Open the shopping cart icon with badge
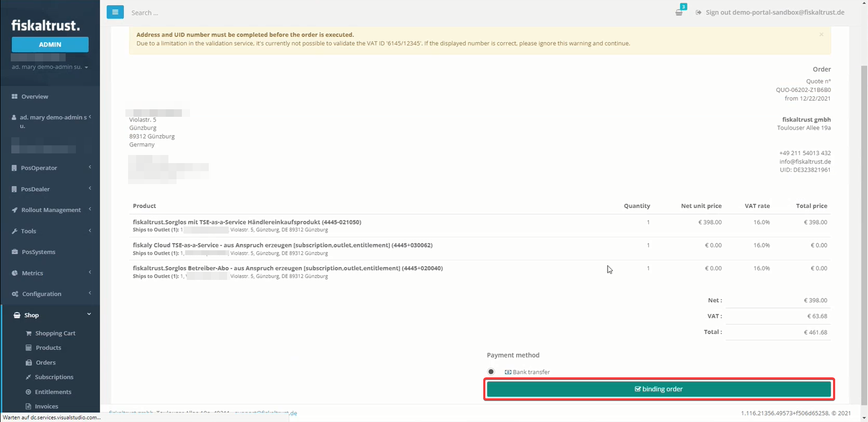The image size is (868, 422). (x=680, y=12)
